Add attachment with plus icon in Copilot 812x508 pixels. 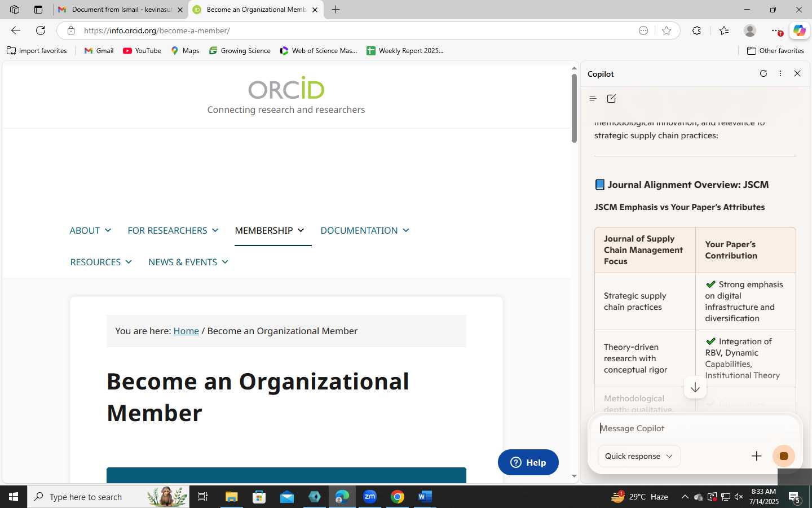(x=757, y=456)
